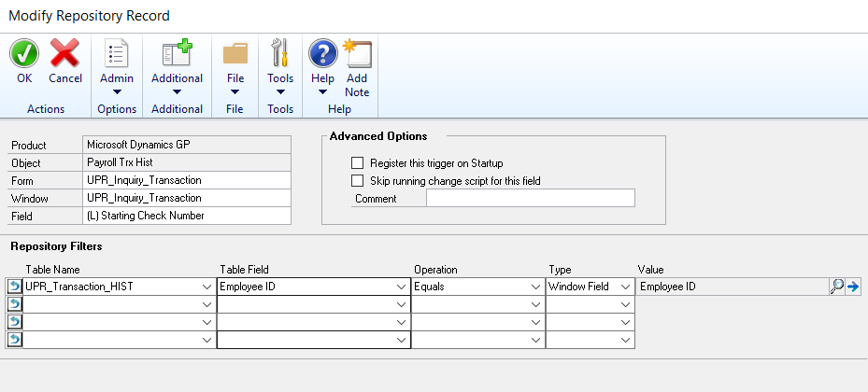The height and width of the screenshot is (392, 868).
Task: Click the Repository Filters heading
Action: (x=56, y=246)
